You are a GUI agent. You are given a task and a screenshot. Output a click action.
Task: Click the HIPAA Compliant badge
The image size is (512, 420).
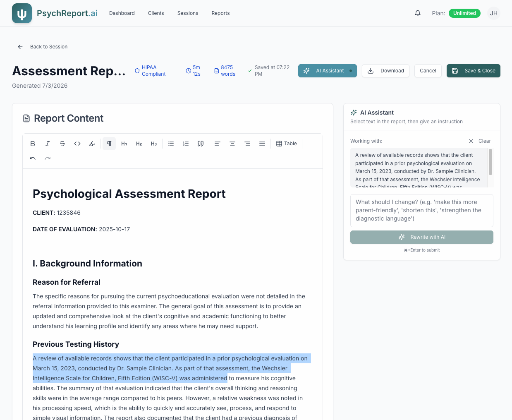point(150,71)
